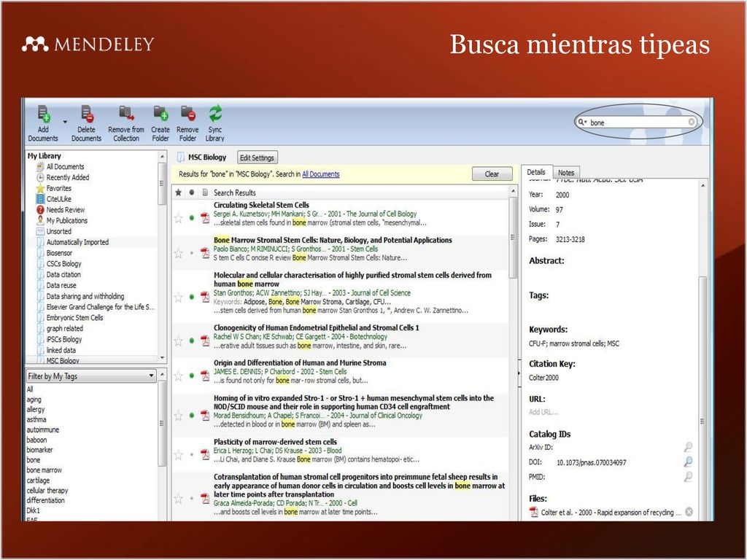
Task: Clear the search field text with X
Action: (x=692, y=122)
